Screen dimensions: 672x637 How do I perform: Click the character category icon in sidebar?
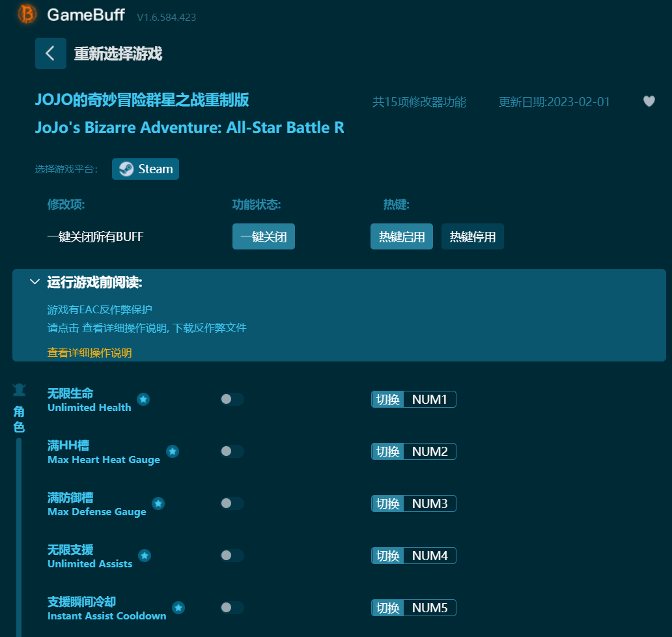[x=20, y=389]
